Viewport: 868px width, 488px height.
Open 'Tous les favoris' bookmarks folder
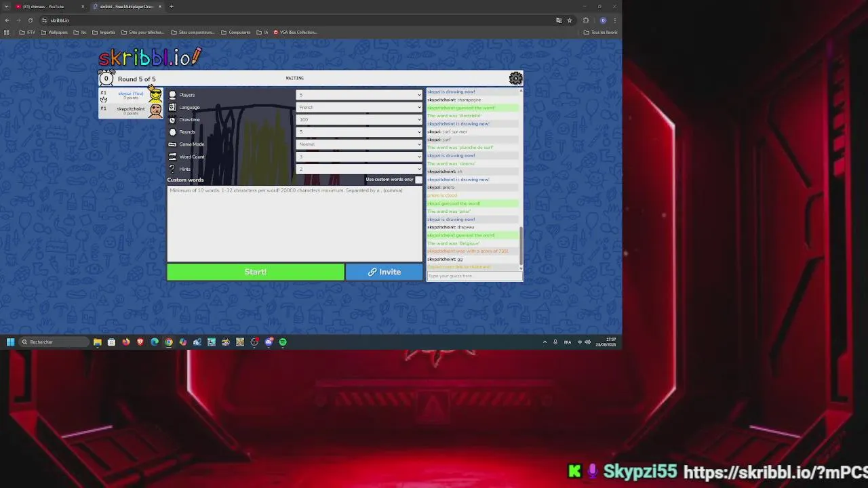(600, 32)
